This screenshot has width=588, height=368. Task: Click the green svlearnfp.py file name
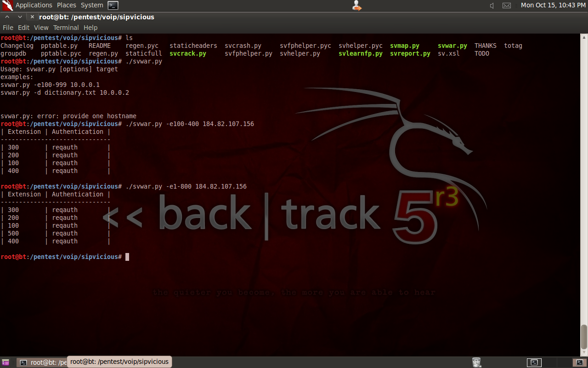click(361, 53)
